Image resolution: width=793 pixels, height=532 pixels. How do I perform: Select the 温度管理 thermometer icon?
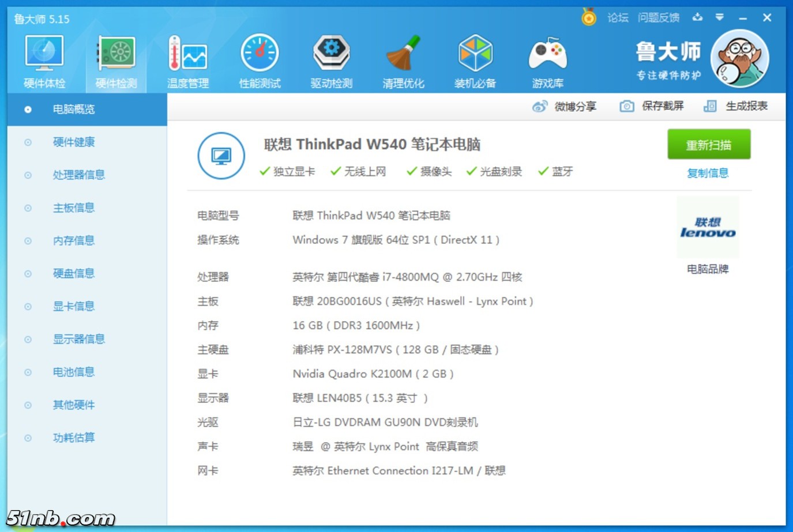187,54
